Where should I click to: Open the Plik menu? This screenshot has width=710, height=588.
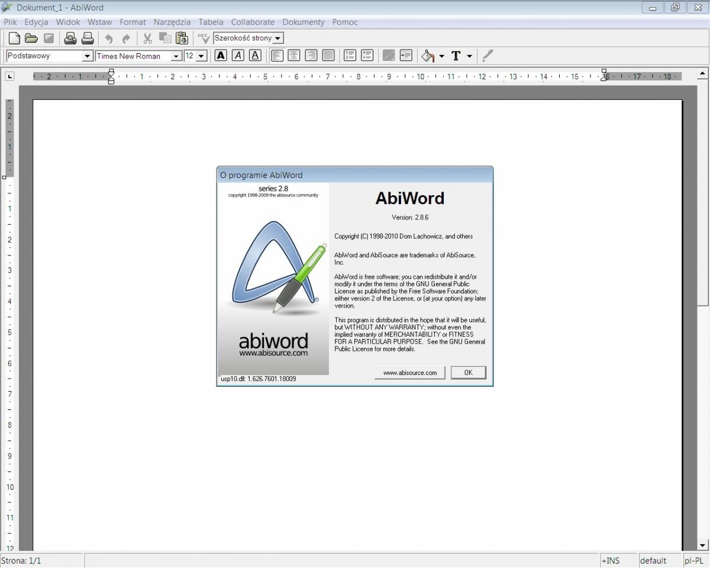(10, 22)
